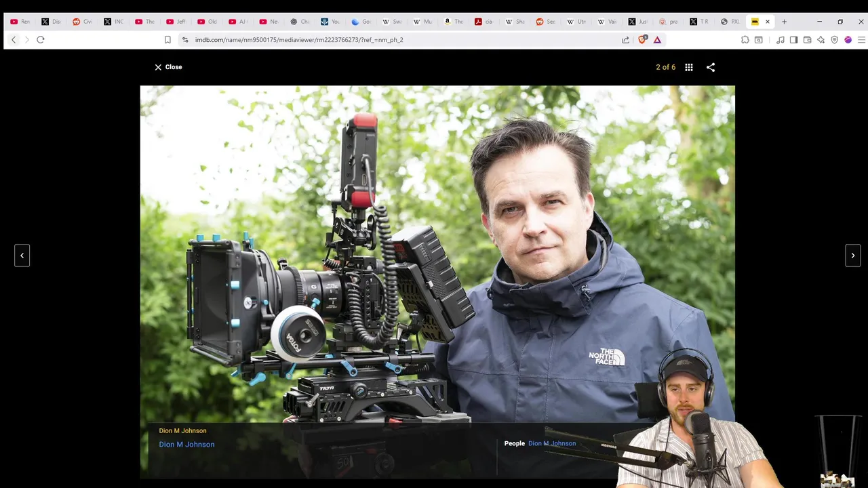Click the browser back arrow
Viewport: 868px width, 488px height.
point(14,40)
